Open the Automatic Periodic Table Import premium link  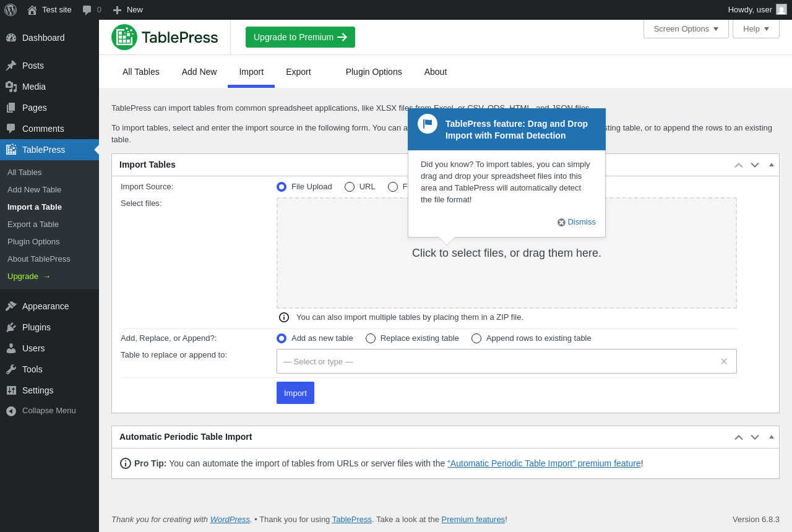[544, 463]
